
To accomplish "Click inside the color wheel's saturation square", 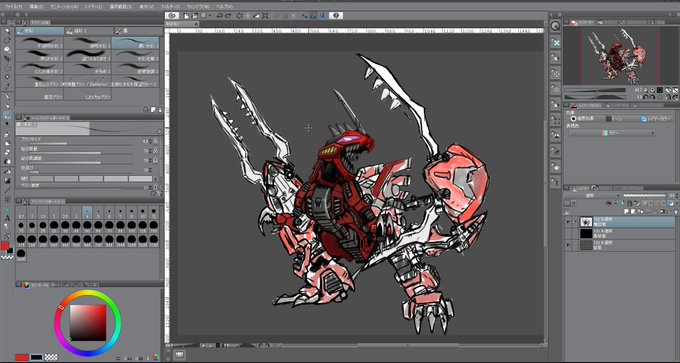I will [x=88, y=323].
